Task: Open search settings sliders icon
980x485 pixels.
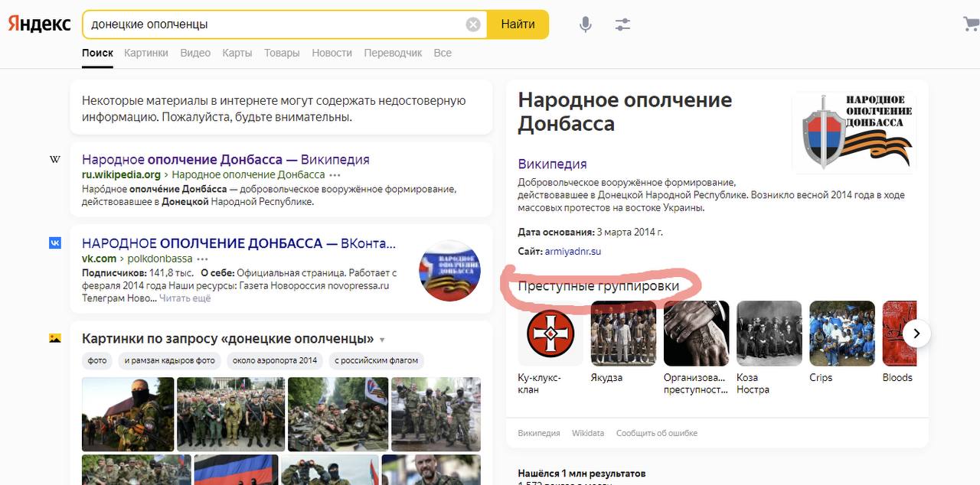Action: coord(622,24)
